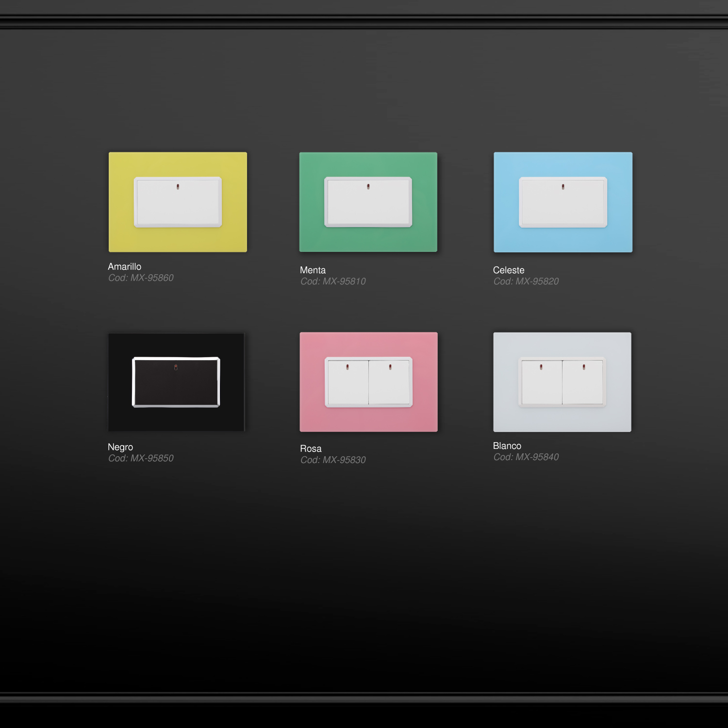Toggle the left switch on the Blanco plate
The image size is (728, 728).
click(542, 382)
